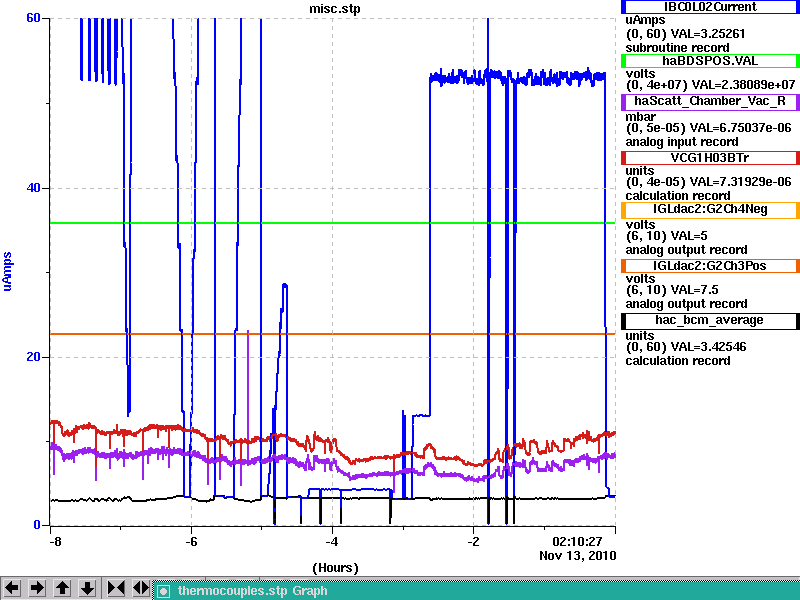Click VAL=3.25261 under IBC0L02Current
The width and height of the screenshot is (800, 600).
708,34
